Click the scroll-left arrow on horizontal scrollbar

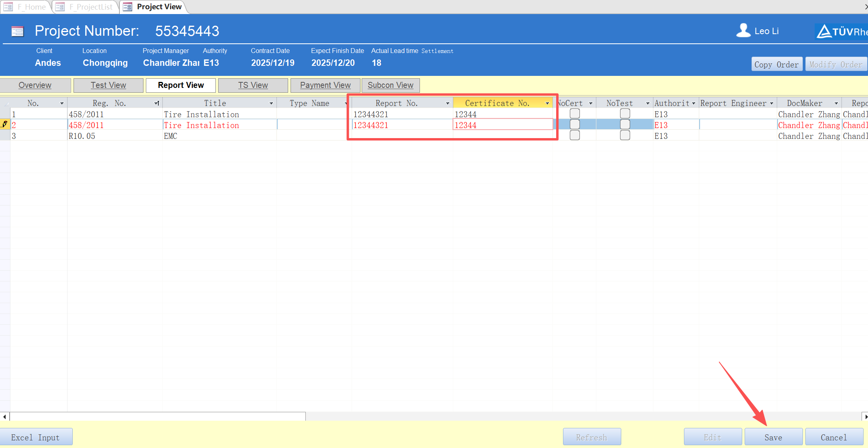pos(4,417)
